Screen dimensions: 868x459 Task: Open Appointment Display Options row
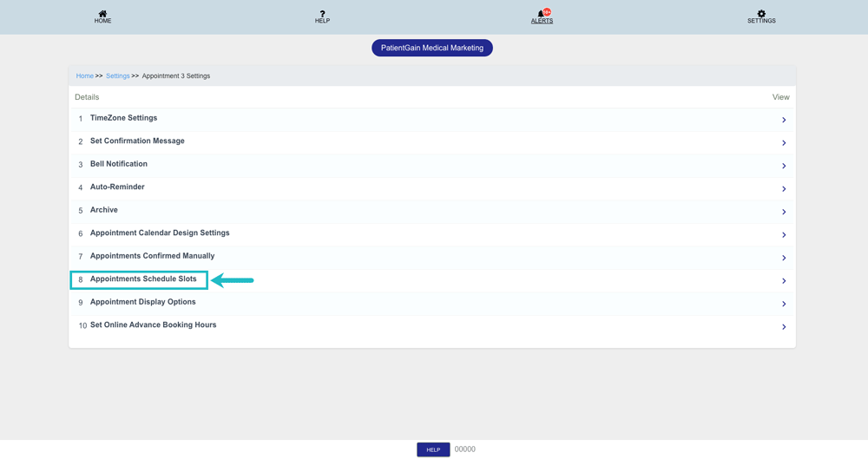coord(431,304)
